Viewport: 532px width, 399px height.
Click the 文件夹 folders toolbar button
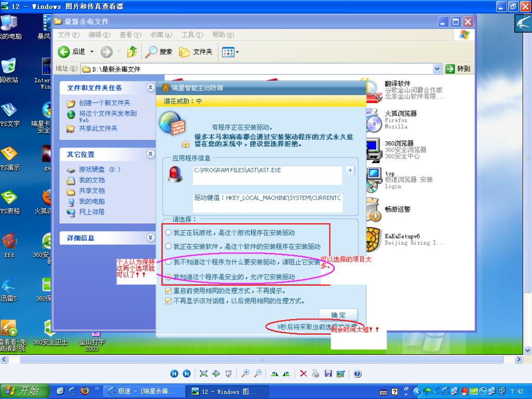click(196, 52)
